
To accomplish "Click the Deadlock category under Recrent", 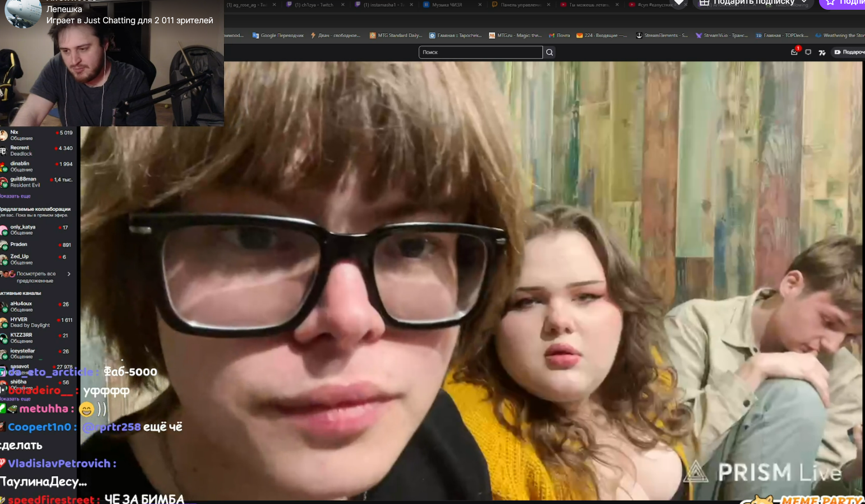I will (21, 154).
